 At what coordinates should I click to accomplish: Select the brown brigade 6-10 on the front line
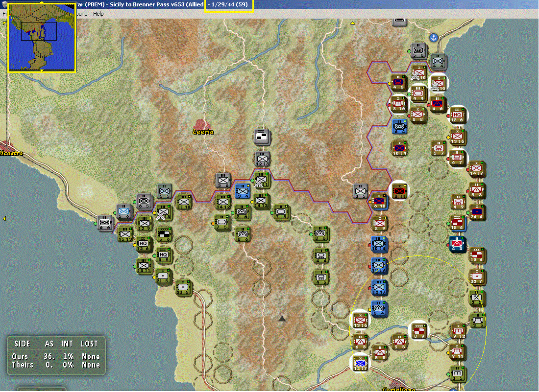click(x=379, y=202)
